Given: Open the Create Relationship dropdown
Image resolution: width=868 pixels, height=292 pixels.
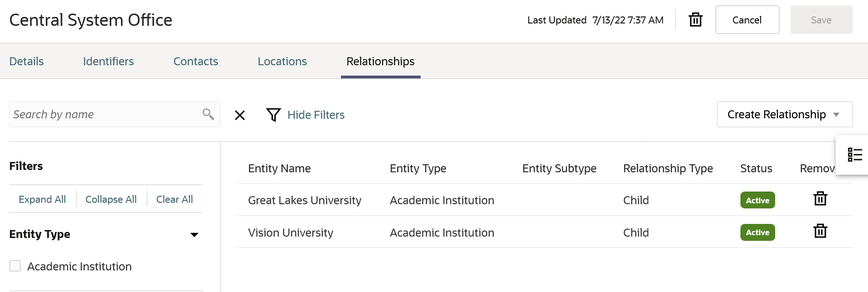Looking at the screenshot, I should pyautogui.click(x=784, y=115).
